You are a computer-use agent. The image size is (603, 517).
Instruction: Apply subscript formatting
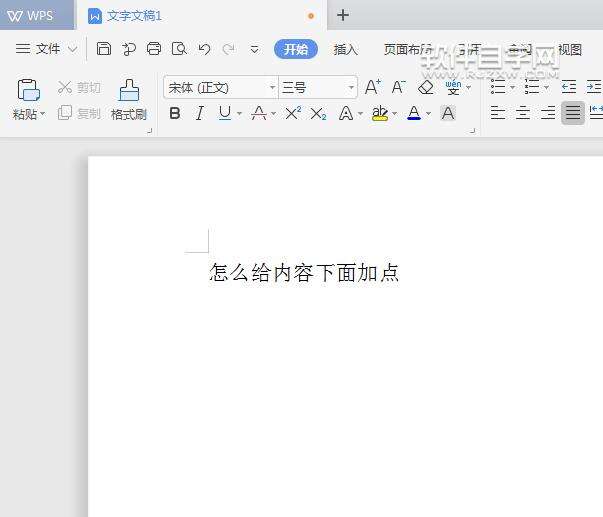(318, 113)
